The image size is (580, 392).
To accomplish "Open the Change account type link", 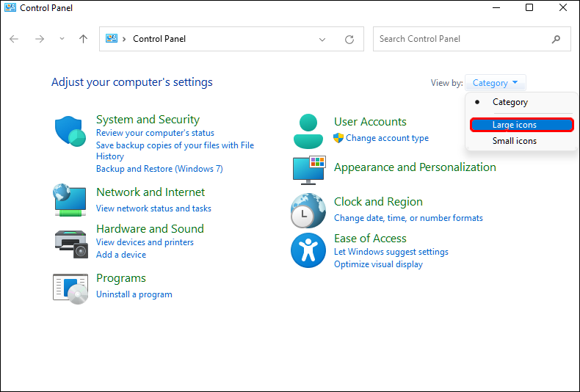I will 387,138.
